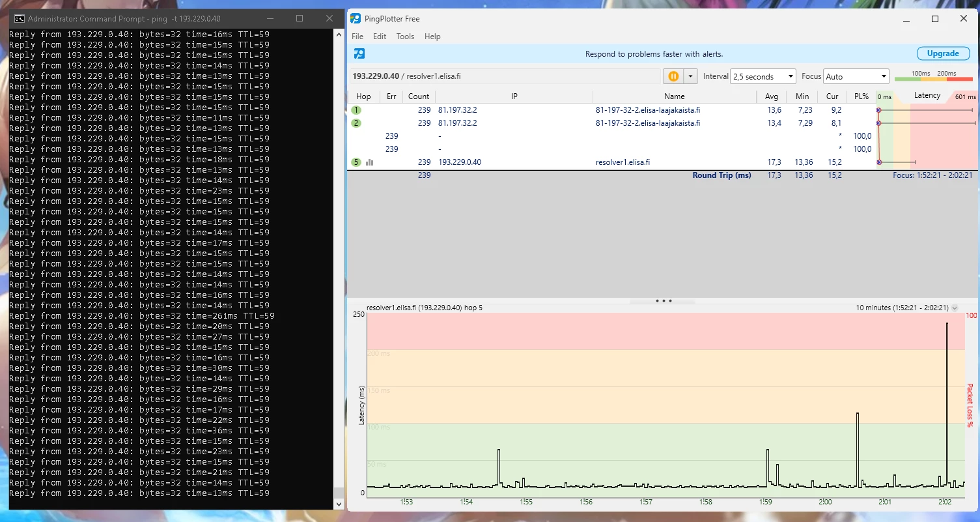The height and width of the screenshot is (522, 980).
Task: Click the Command Prompt window title bar icon
Action: [x=20, y=19]
